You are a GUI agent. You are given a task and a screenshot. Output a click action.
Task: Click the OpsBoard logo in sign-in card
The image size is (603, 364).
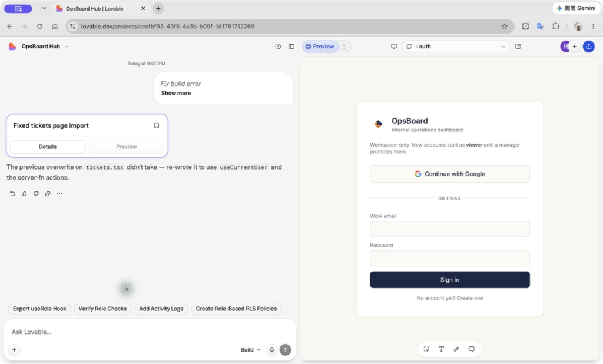(x=379, y=124)
